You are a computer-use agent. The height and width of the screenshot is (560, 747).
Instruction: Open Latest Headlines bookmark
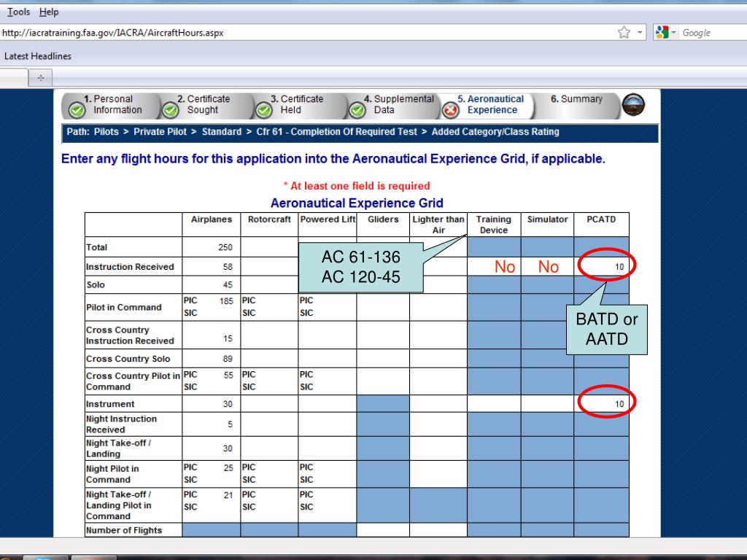(38, 56)
